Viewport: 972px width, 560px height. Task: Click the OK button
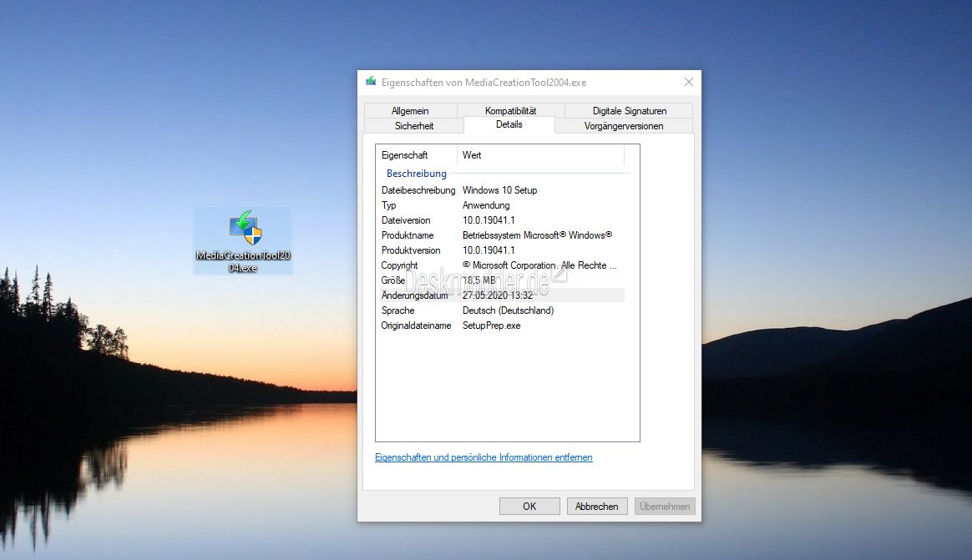pyautogui.click(x=529, y=506)
